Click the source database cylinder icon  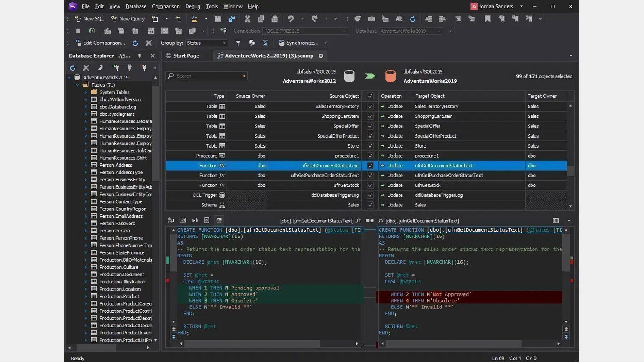tap(349, 76)
